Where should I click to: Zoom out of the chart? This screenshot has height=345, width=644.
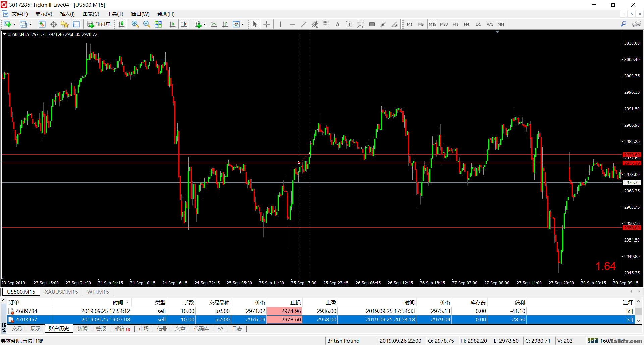pos(147,24)
